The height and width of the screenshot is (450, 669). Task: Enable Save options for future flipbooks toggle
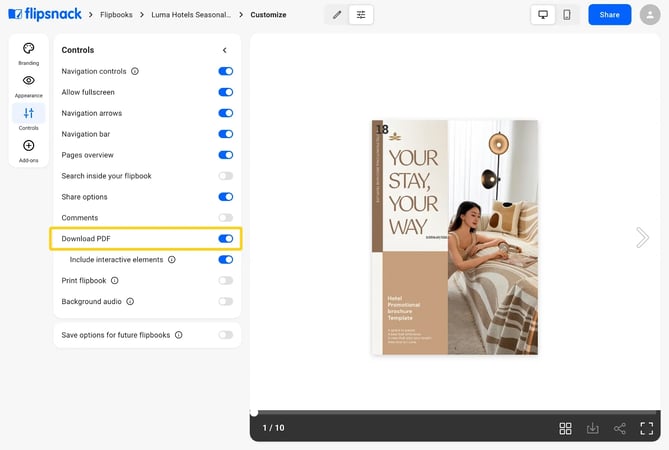pyautogui.click(x=226, y=335)
